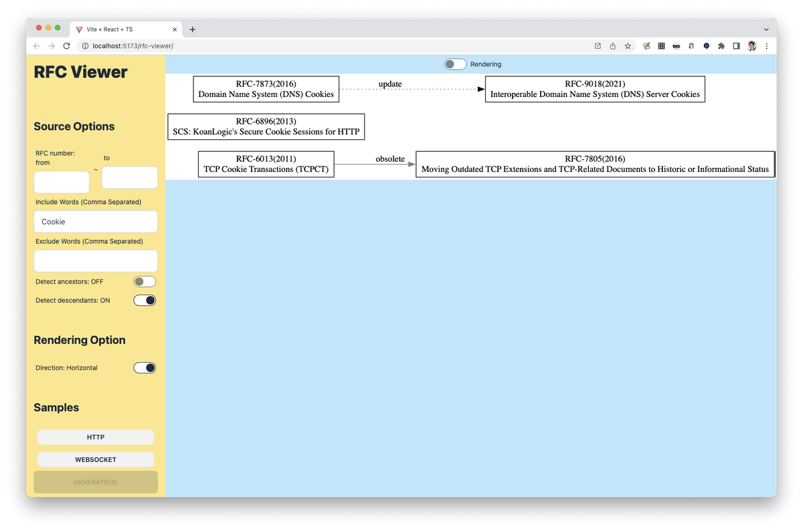
Task: Switch the Direction: Horizontal toggle
Action: point(145,368)
